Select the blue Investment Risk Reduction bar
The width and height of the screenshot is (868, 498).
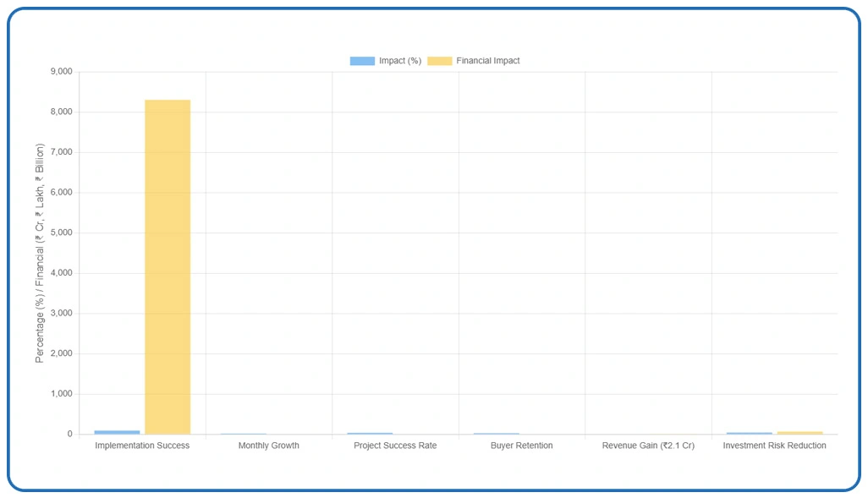(x=749, y=433)
